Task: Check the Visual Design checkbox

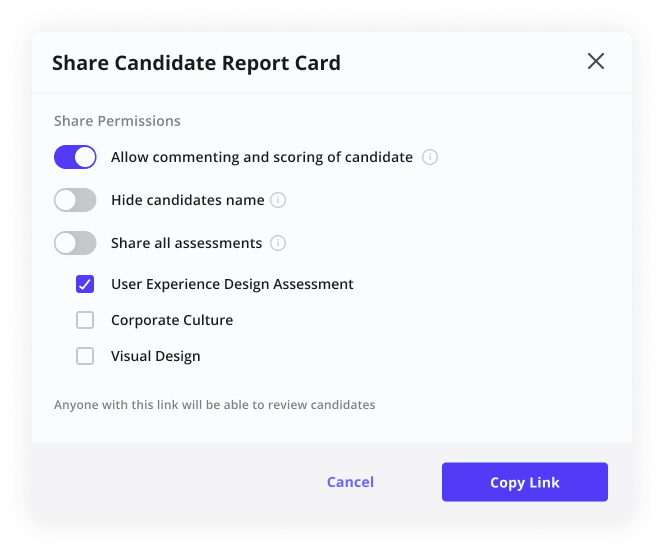Action: 85,356
